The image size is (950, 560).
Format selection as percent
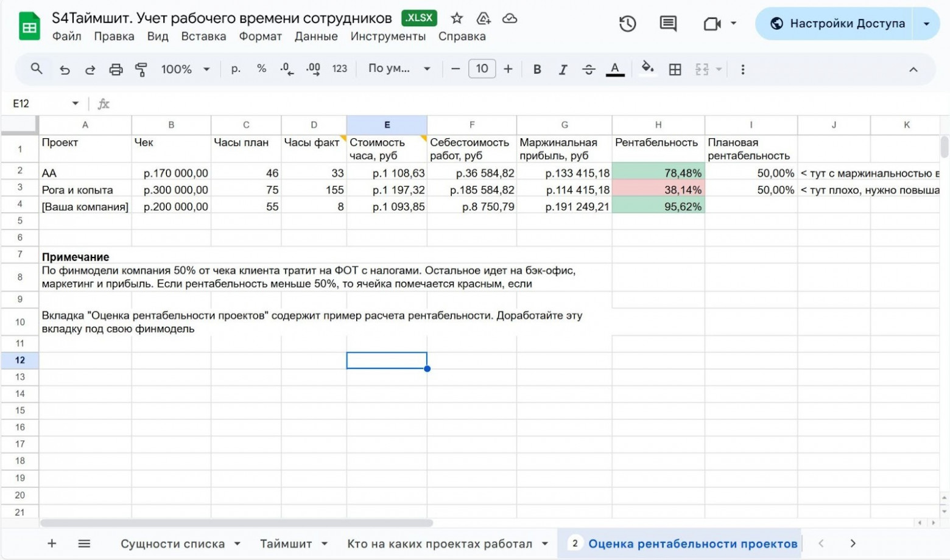coord(262,69)
